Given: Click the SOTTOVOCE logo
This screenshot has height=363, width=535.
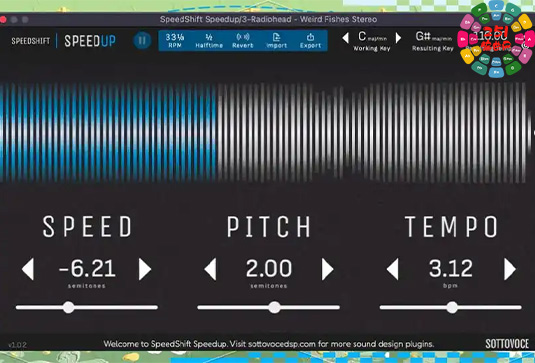Looking at the screenshot, I should click(x=507, y=344).
